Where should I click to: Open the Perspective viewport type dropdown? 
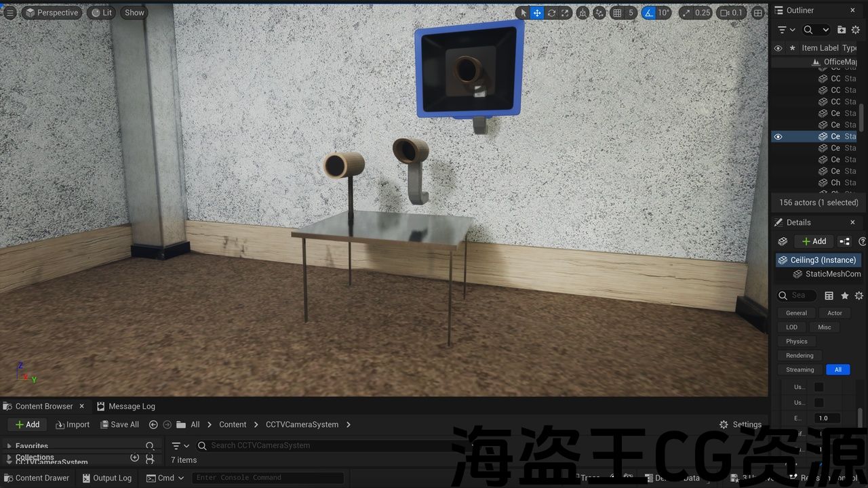(x=52, y=13)
